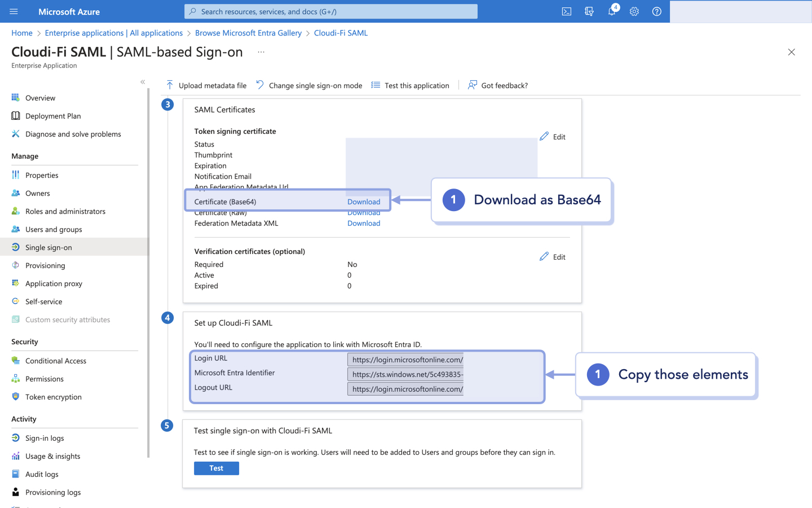Image resolution: width=812 pixels, height=508 pixels.
Task: Open Cloud Shell from the top bar
Action: tap(566, 11)
